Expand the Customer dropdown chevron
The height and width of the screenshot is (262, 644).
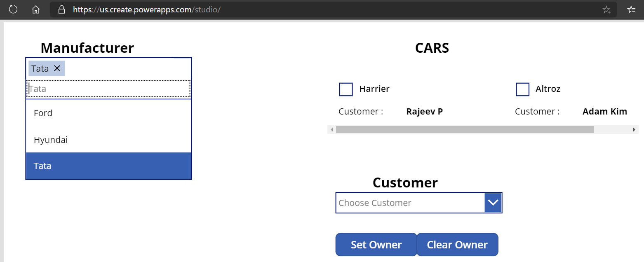[493, 203]
